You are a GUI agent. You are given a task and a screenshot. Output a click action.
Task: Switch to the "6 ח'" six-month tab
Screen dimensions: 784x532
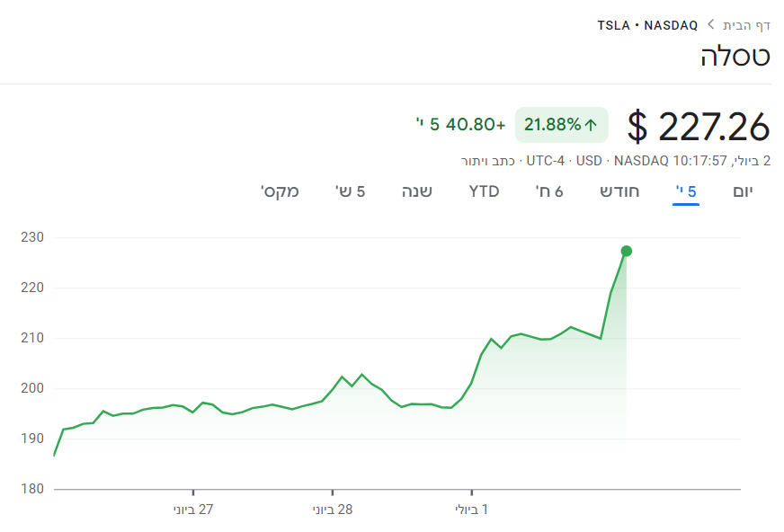[549, 191]
